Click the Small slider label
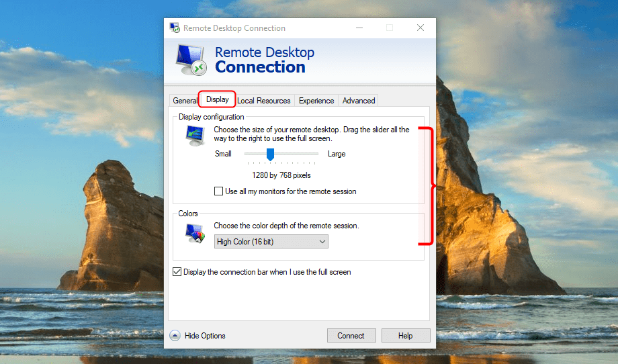 (x=223, y=154)
